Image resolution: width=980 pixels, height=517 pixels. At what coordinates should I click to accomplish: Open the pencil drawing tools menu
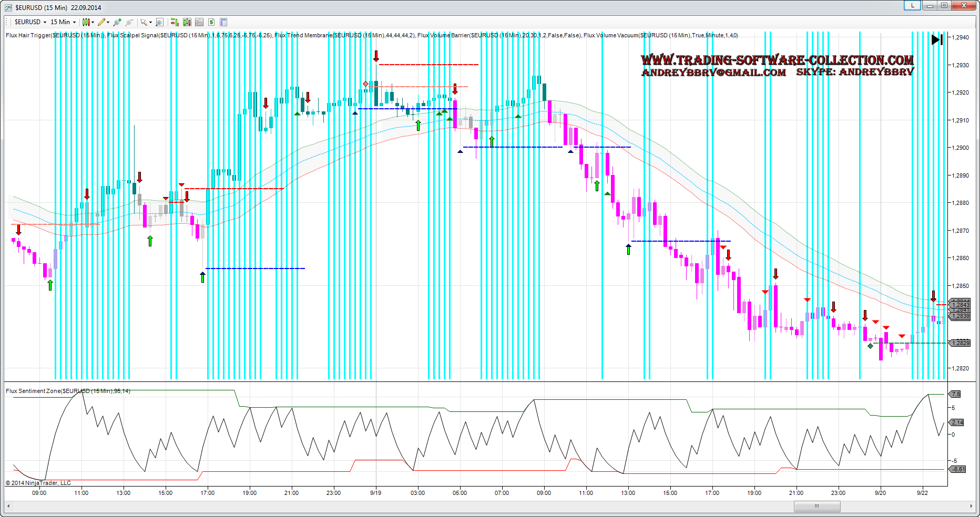[x=104, y=22]
